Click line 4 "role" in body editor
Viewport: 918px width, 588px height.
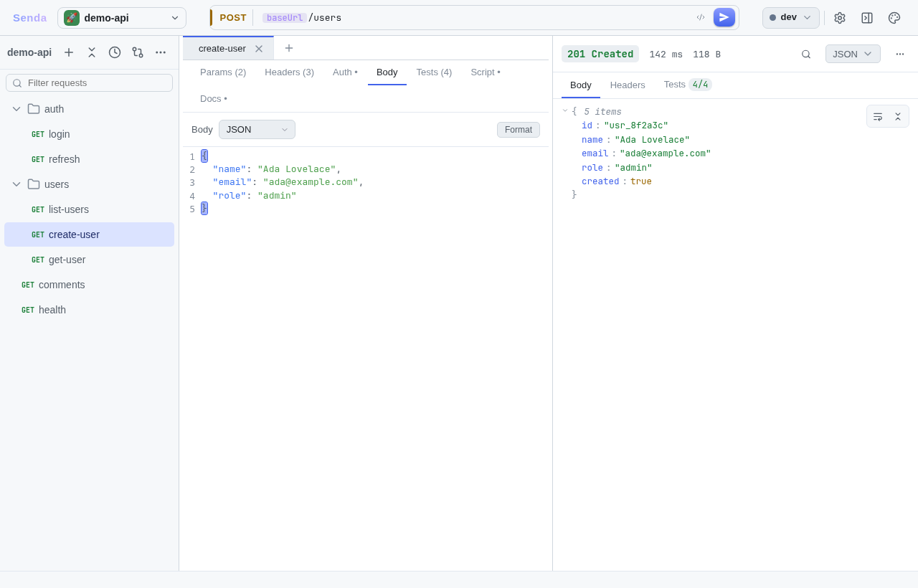[x=229, y=196]
